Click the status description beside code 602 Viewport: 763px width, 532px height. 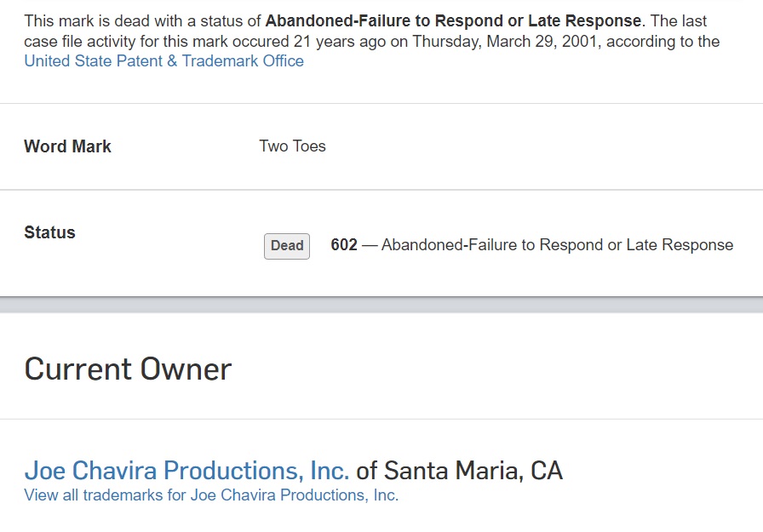point(557,245)
